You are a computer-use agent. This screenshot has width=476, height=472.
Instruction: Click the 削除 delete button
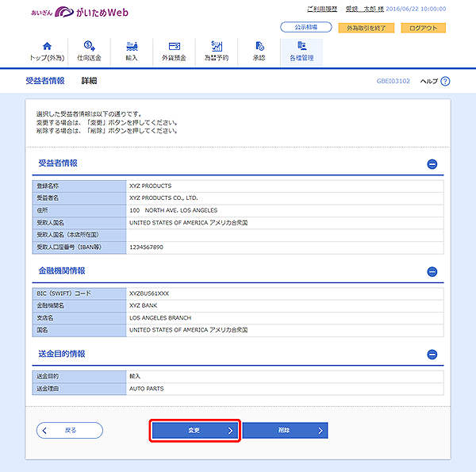click(285, 431)
